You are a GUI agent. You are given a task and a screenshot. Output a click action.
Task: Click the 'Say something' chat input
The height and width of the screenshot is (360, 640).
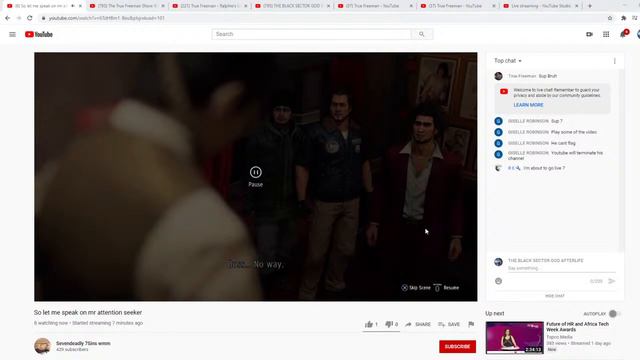point(561,268)
